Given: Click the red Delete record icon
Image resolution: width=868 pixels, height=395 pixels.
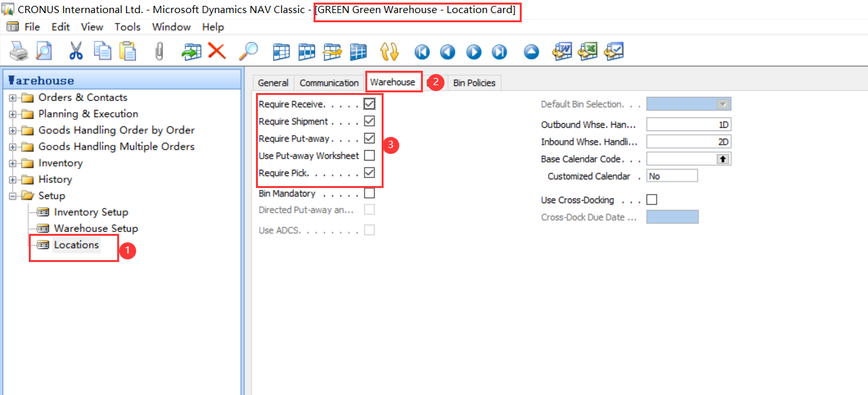Looking at the screenshot, I should coord(217,51).
